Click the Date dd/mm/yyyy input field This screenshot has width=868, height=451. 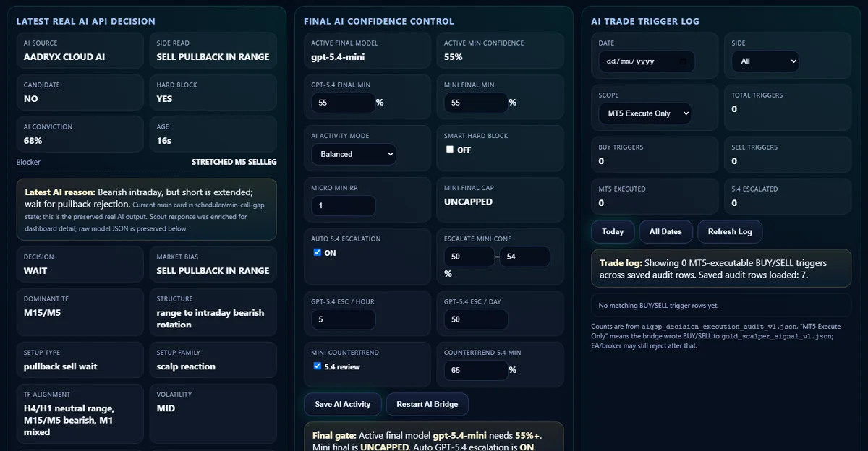click(x=646, y=61)
